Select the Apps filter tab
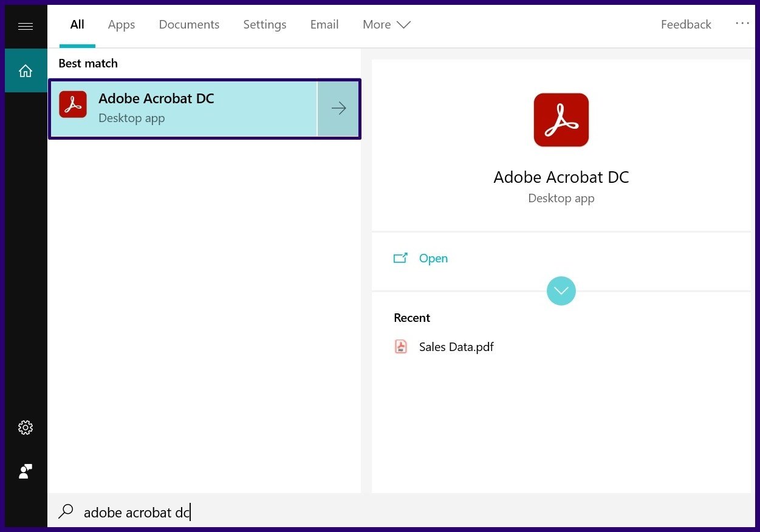The image size is (760, 532). 121,24
